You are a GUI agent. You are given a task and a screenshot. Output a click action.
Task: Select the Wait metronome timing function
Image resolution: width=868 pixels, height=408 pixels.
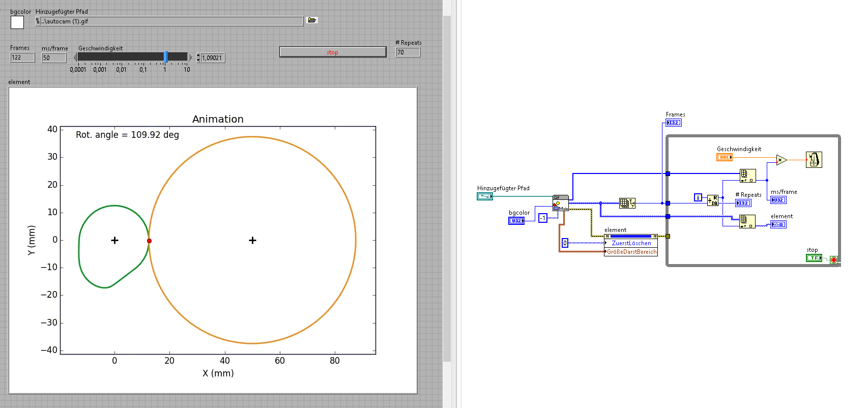click(814, 160)
